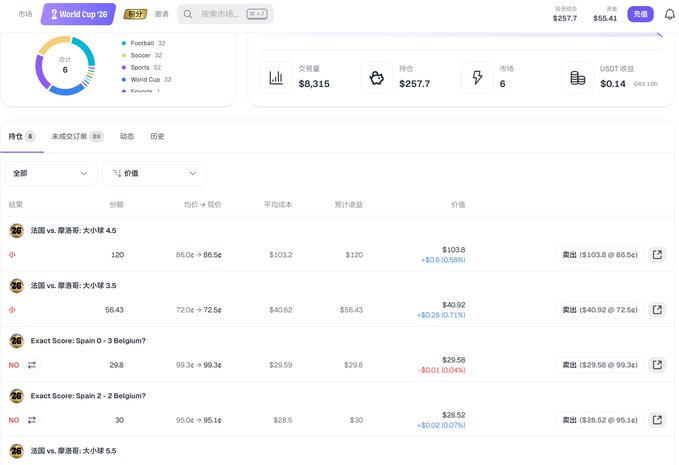The image size is (679, 465).
Task: Open Exact Score: Spain 0 - 3 Belgium?
Action: 88,341
